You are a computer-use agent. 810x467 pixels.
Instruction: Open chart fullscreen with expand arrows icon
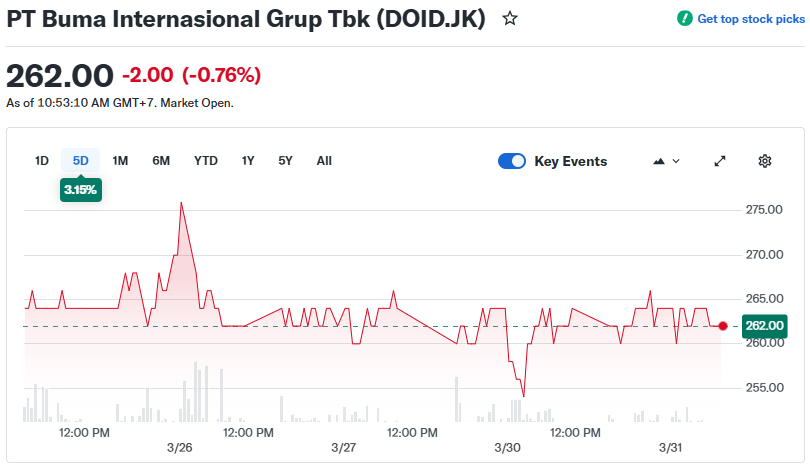(720, 161)
